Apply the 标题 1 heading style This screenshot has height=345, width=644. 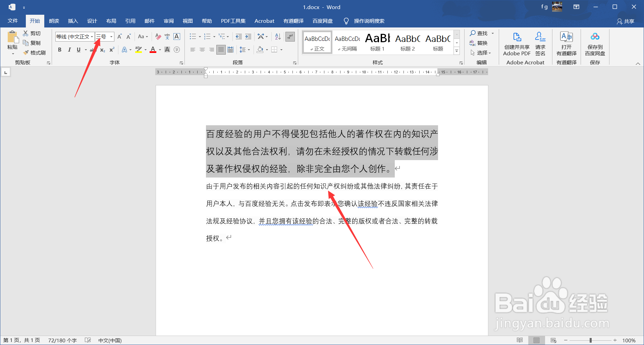pos(377,42)
